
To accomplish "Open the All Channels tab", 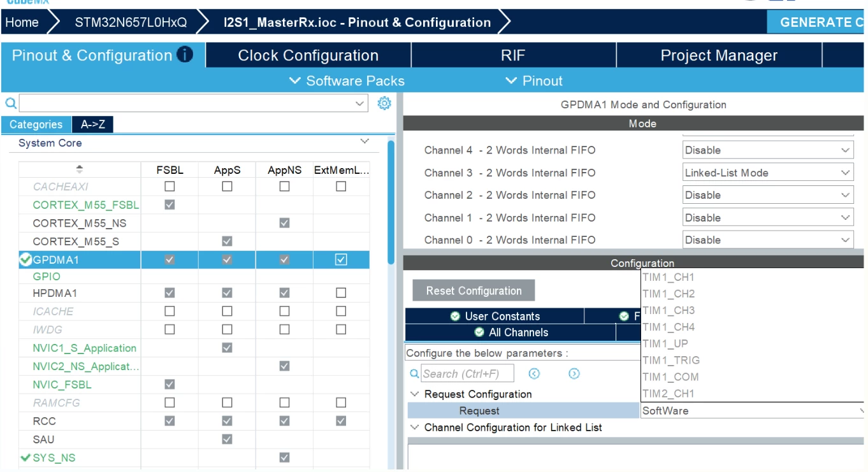I will click(510, 332).
